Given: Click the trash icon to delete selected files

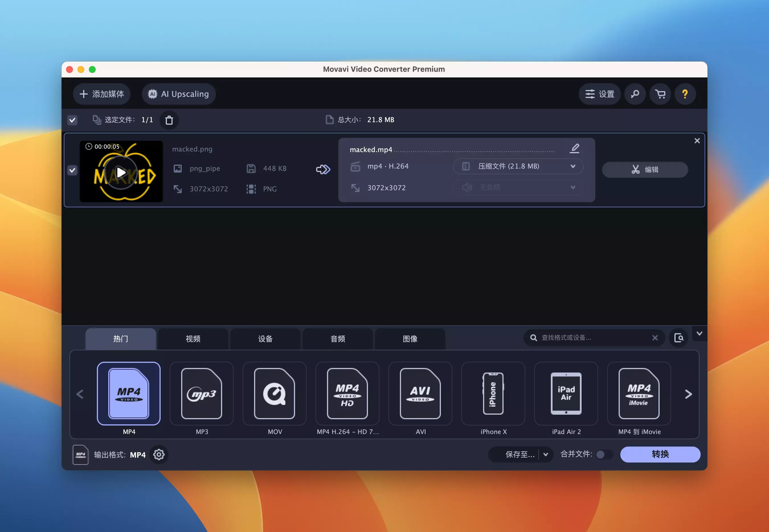Looking at the screenshot, I should (x=169, y=120).
